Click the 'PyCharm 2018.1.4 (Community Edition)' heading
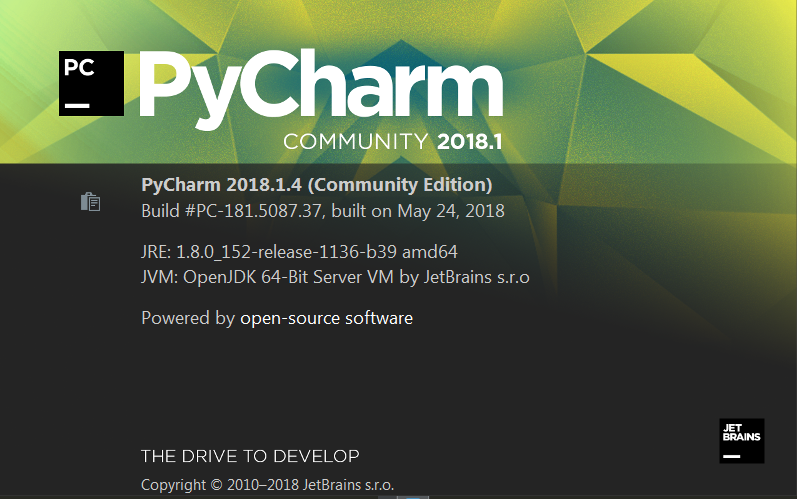This screenshot has height=499, width=797. tap(317, 184)
